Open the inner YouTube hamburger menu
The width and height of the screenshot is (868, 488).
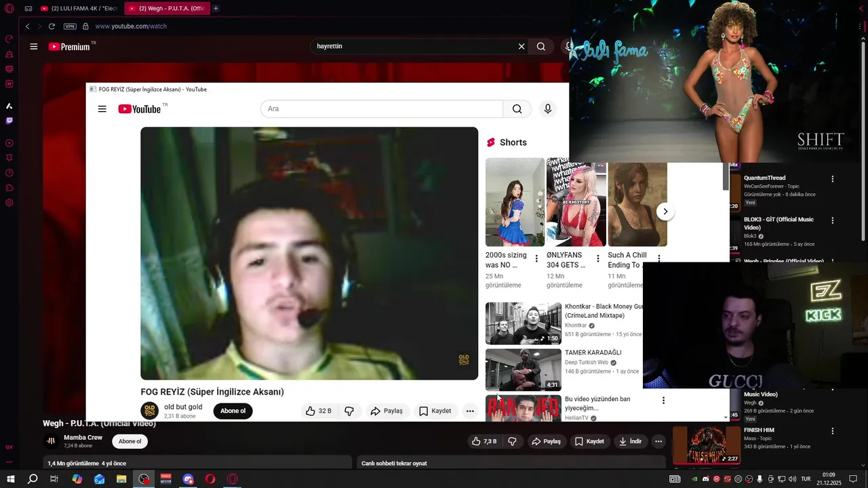pyautogui.click(x=102, y=109)
